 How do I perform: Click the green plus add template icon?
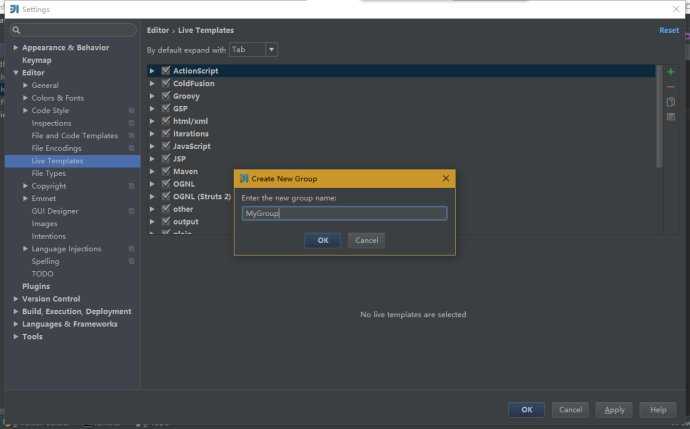670,72
